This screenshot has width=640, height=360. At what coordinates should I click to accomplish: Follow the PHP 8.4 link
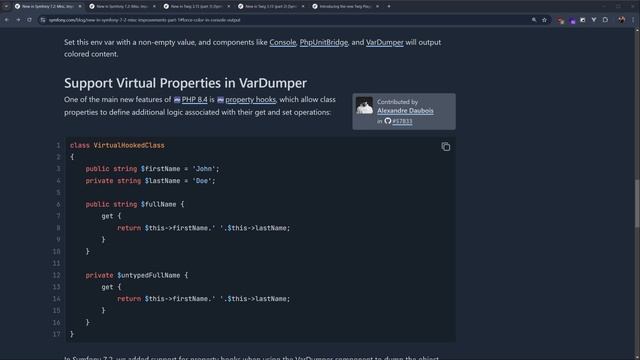pos(194,99)
